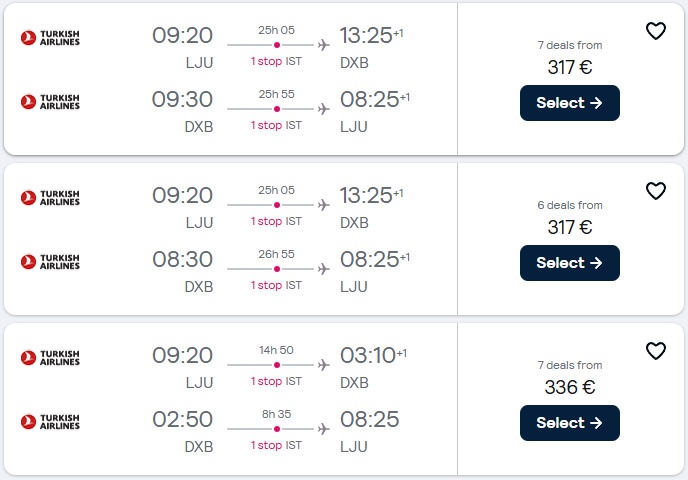Choose Select for the 336 € flight
This screenshot has height=480, width=688.
tap(569, 423)
